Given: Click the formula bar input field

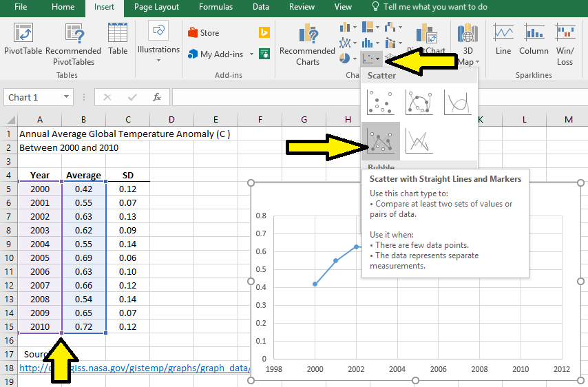Looking at the screenshot, I should (x=379, y=97).
